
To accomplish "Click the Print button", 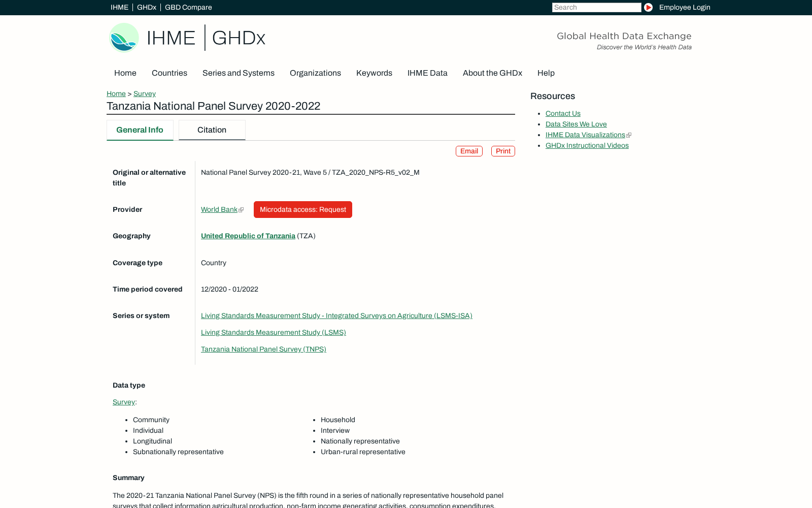I will [503, 151].
